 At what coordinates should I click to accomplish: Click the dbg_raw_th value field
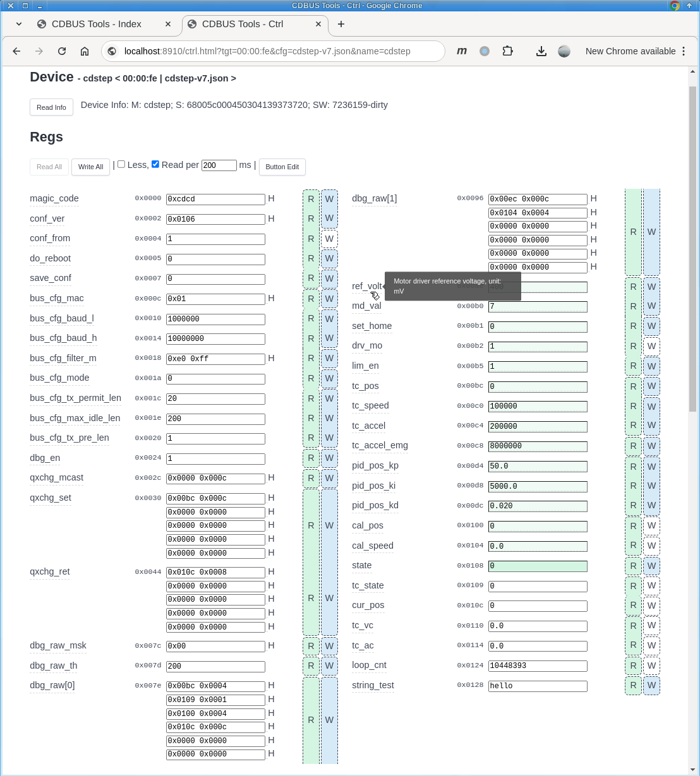tap(215, 666)
